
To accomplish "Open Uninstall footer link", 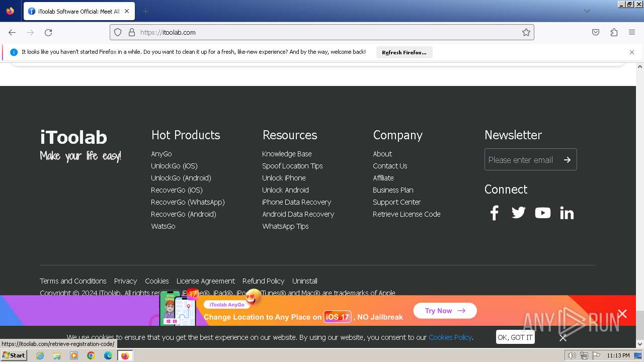I will (305, 281).
